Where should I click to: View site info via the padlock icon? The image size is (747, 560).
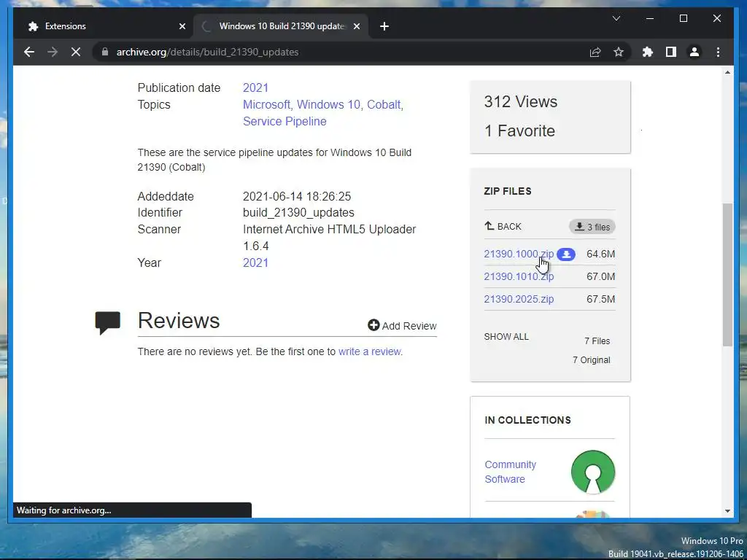tap(105, 52)
